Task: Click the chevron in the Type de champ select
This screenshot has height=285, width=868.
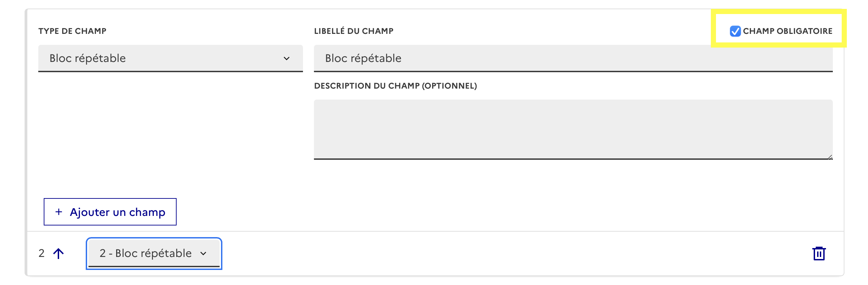Action: (287, 59)
